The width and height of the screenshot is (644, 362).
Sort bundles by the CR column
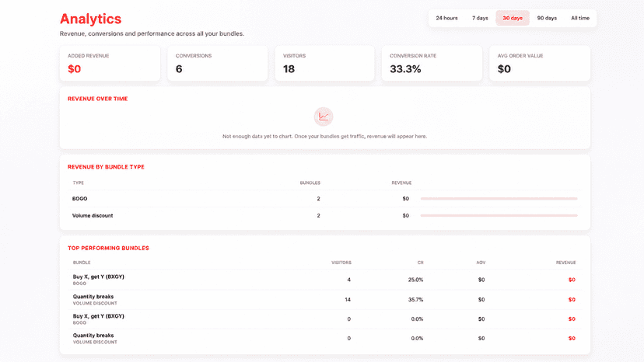click(x=420, y=263)
